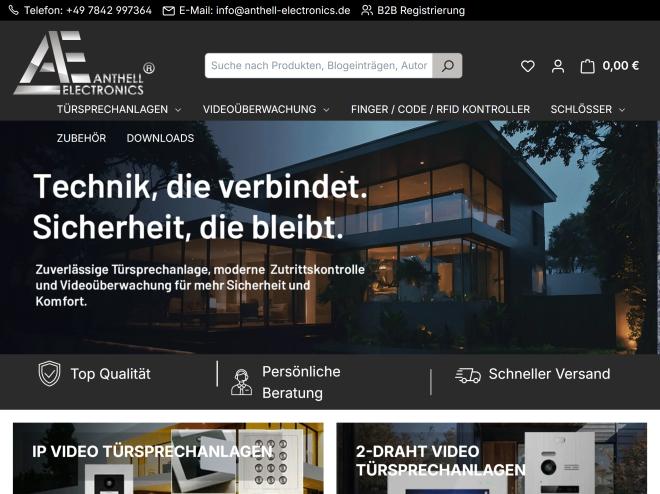Focus the product search input field
Image resolution: width=660 pixels, height=494 pixels.
pyautogui.click(x=319, y=66)
